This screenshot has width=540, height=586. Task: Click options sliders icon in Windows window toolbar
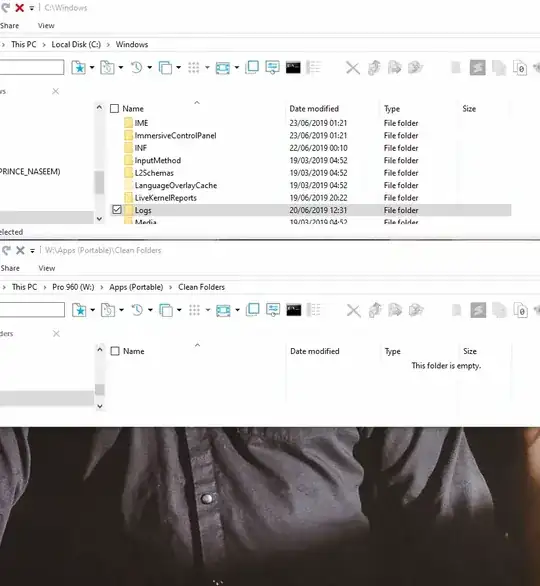point(272,68)
